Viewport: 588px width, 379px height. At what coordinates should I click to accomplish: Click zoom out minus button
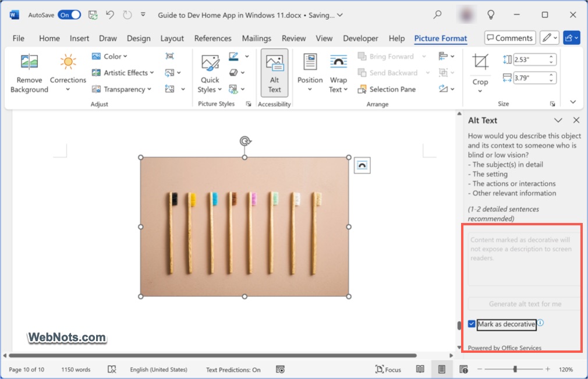tap(480, 369)
